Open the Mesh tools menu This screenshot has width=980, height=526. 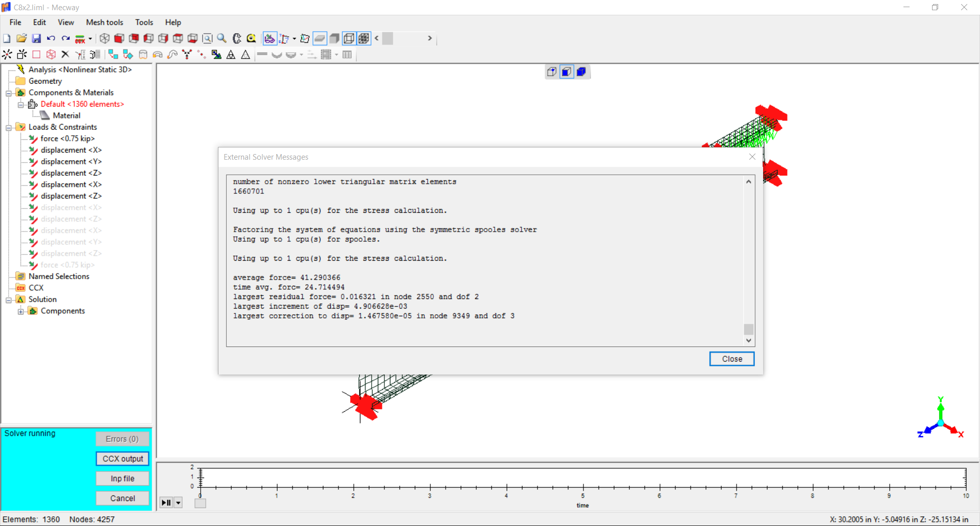click(105, 22)
